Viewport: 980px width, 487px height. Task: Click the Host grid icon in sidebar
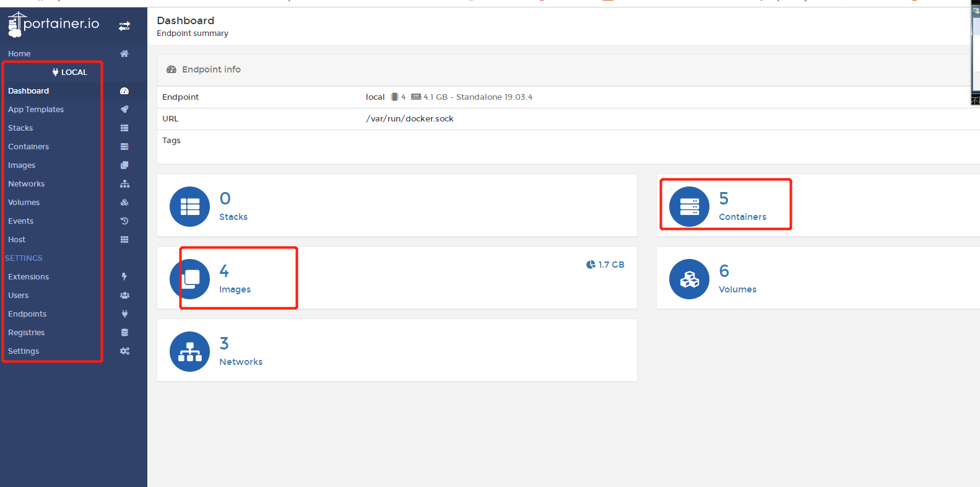click(x=124, y=240)
